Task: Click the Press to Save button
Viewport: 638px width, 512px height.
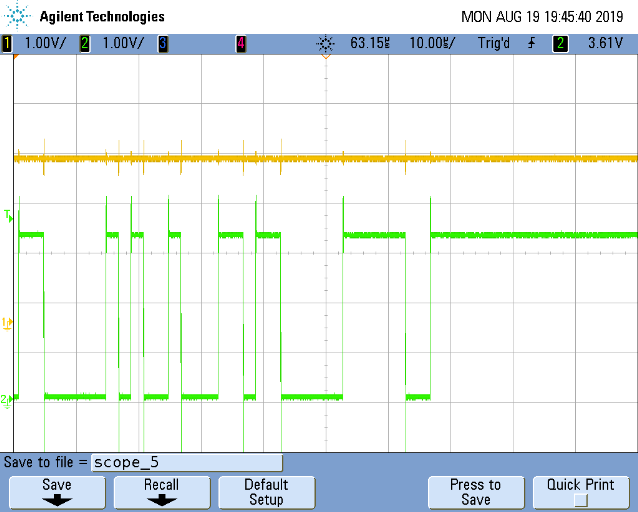Action: point(476,492)
